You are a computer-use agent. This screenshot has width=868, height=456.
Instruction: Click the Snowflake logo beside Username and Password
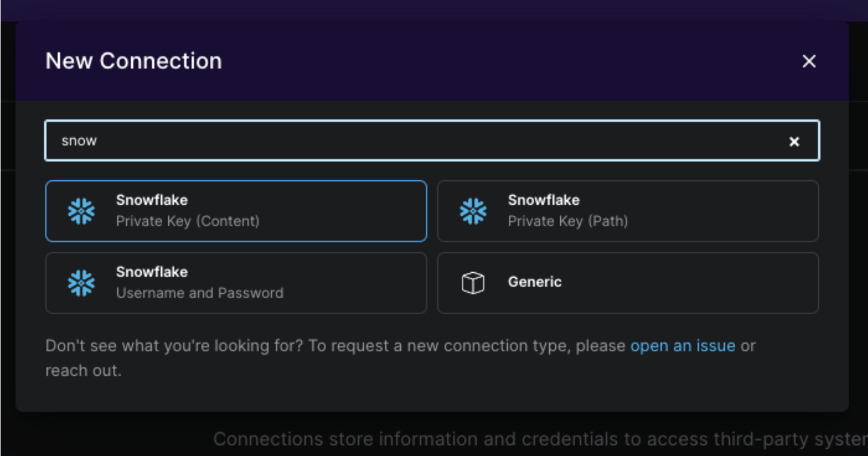pos(82,283)
